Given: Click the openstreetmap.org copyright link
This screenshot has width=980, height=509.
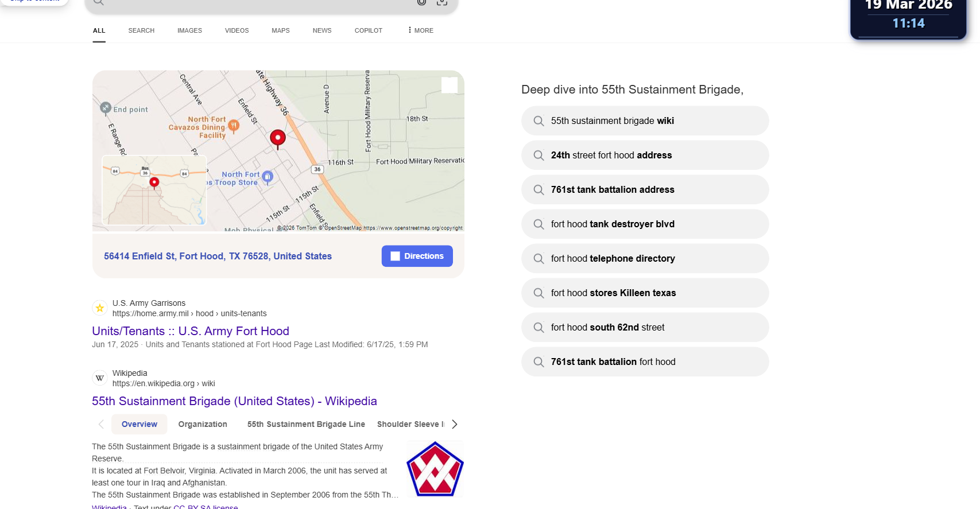Looking at the screenshot, I should tap(412, 228).
